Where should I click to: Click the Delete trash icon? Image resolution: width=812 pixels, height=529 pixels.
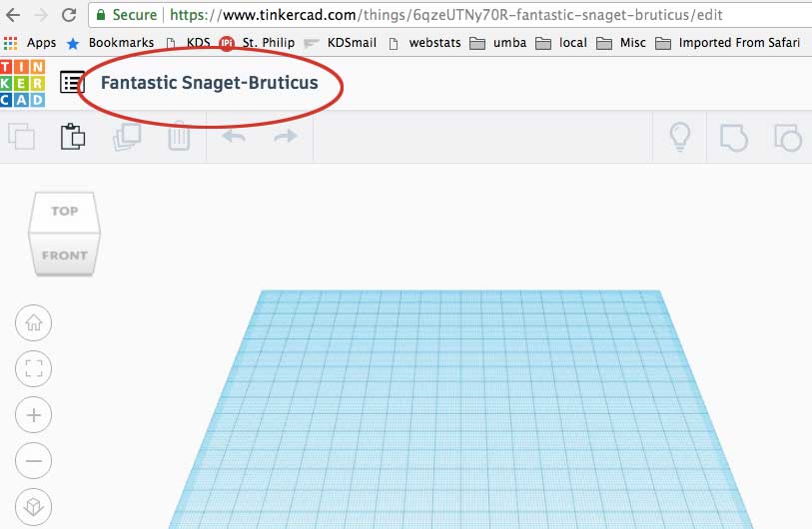pos(179,136)
